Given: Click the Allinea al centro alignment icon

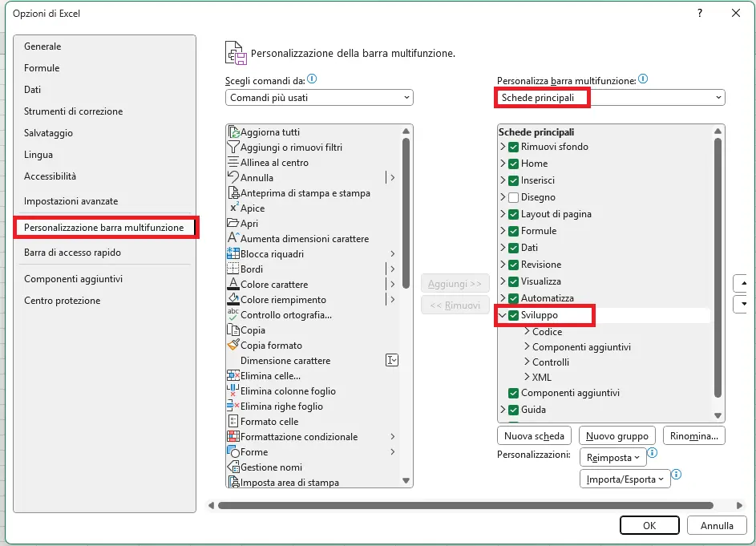Looking at the screenshot, I should (x=233, y=162).
